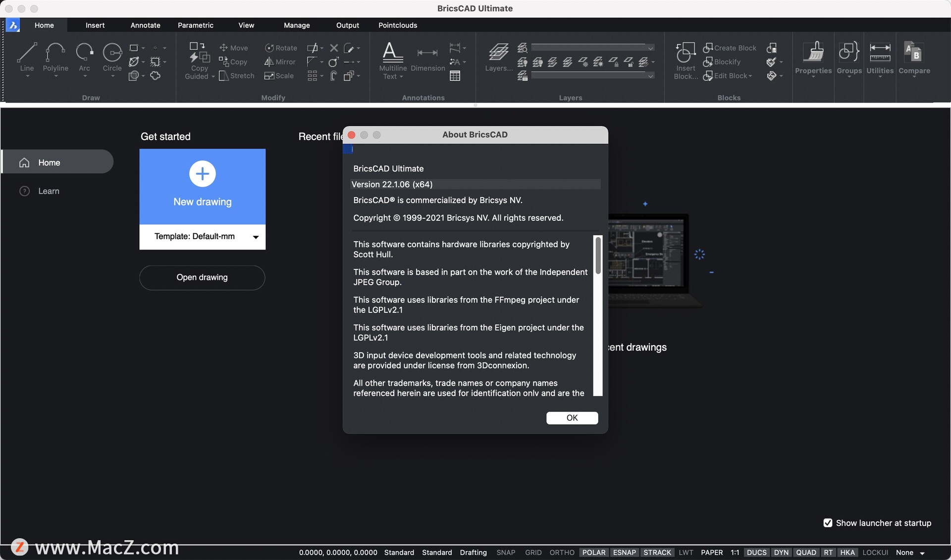Click the Blockify tool
Image resolution: width=951 pixels, height=560 pixels.
(722, 62)
